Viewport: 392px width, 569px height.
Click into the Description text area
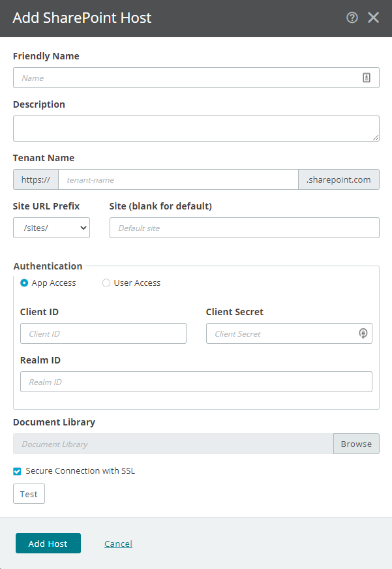point(196,129)
